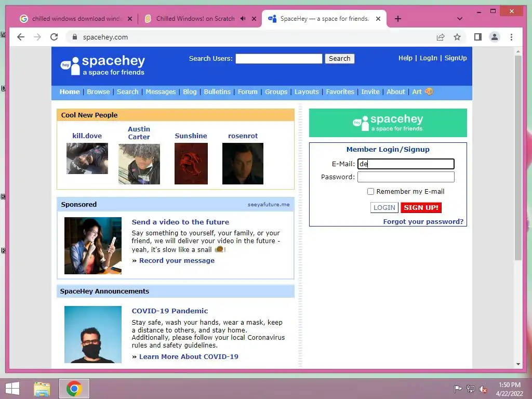Open the Send a video to the future link
The image size is (532, 399).
(180, 222)
